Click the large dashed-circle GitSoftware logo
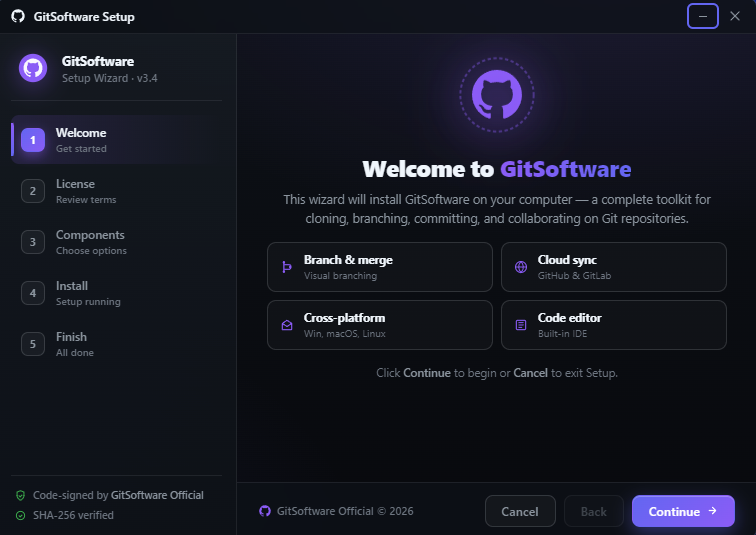 pyautogui.click(x=497, y=95)
